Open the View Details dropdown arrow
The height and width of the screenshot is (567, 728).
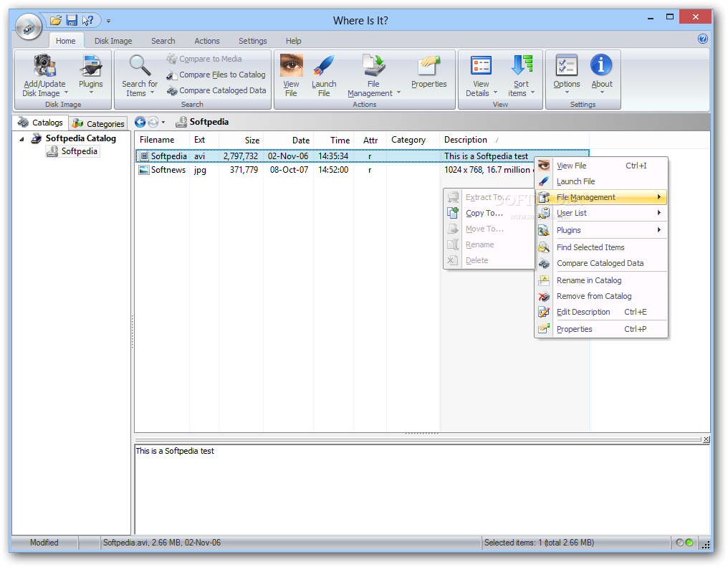[x=495, y=93]
